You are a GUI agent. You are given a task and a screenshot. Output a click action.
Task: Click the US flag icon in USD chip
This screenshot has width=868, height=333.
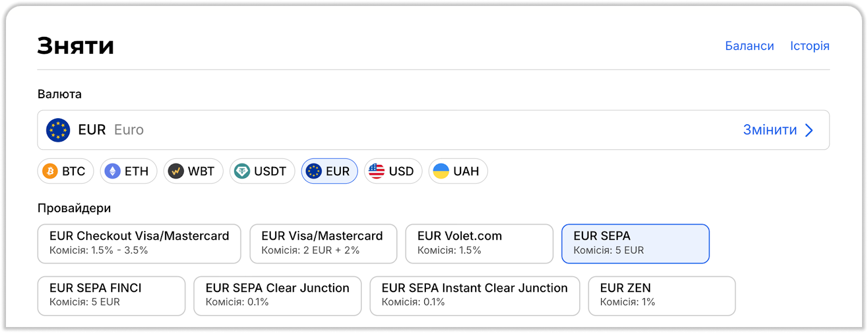pos(376,171)
